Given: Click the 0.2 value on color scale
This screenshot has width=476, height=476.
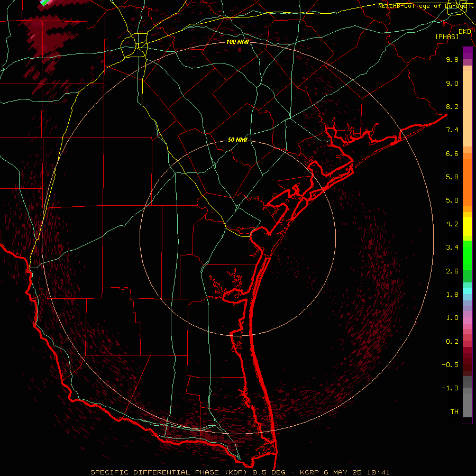Looking at the screenshot, I should (x=452, y=342).
